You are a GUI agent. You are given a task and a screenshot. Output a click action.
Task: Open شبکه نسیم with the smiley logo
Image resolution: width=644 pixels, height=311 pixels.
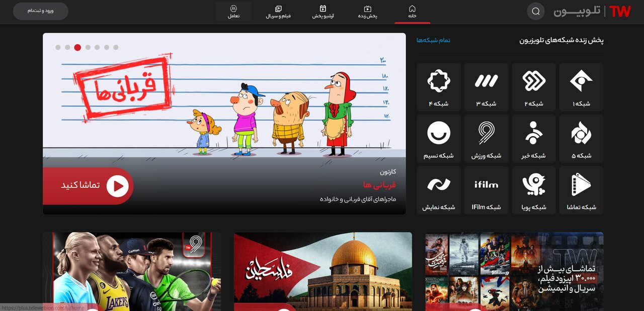tap(438, 139)
